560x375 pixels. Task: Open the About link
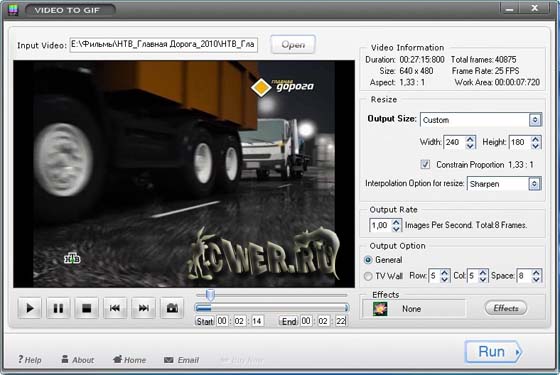point(78,360)
